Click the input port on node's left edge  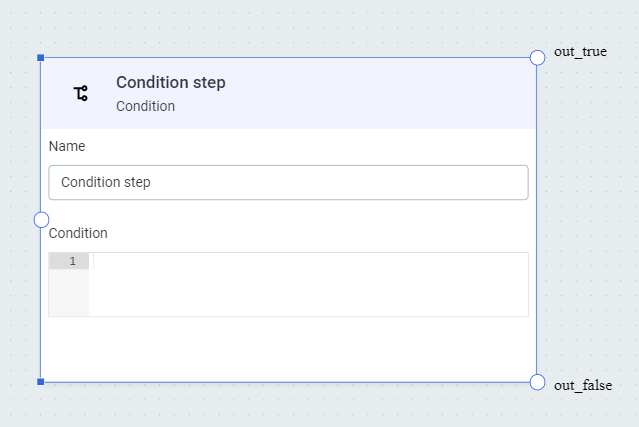41,219
